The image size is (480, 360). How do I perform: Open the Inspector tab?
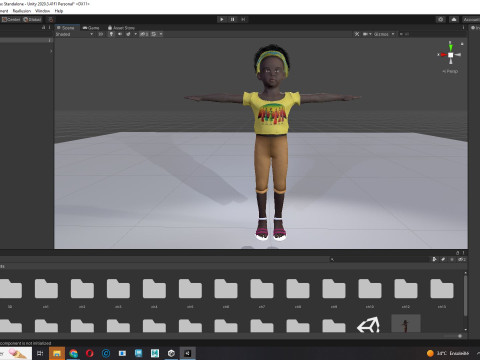coord(475,28)
